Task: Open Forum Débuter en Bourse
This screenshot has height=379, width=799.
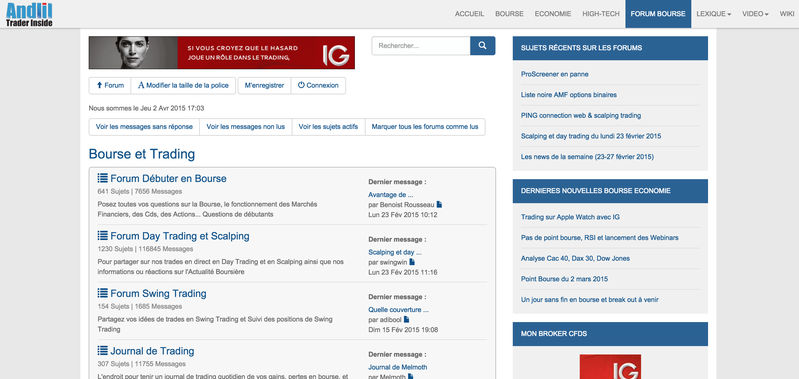Action: coord(168,179)
